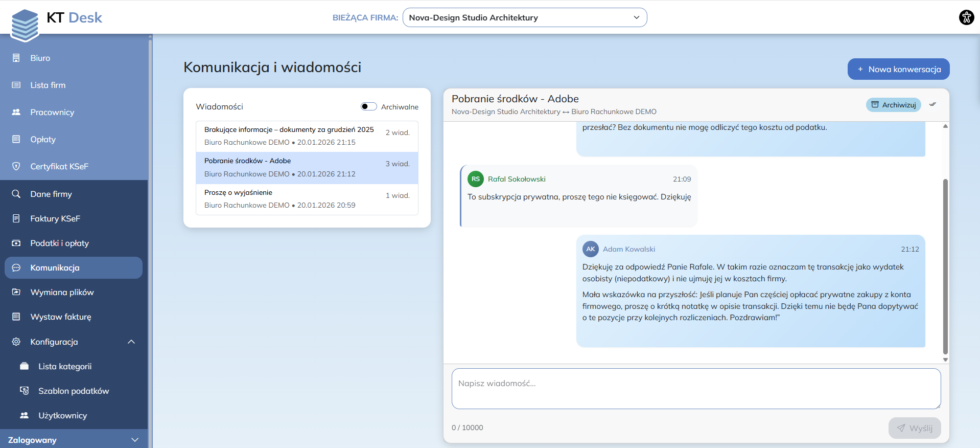Open Faktury KSeF from the sidebar

point(55,218)
